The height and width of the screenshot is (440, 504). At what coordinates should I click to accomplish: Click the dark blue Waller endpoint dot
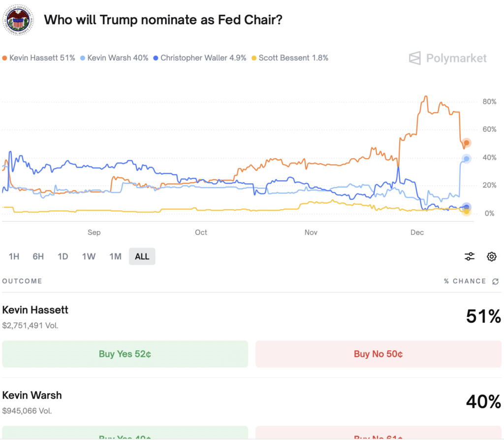467,207
